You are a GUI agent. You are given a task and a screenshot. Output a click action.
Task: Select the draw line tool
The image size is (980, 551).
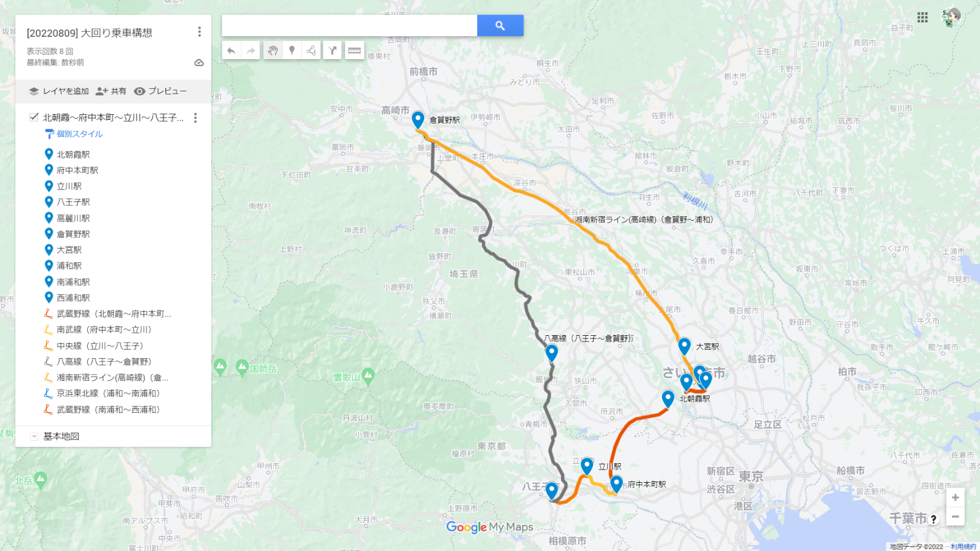click(x=311, y=51)
